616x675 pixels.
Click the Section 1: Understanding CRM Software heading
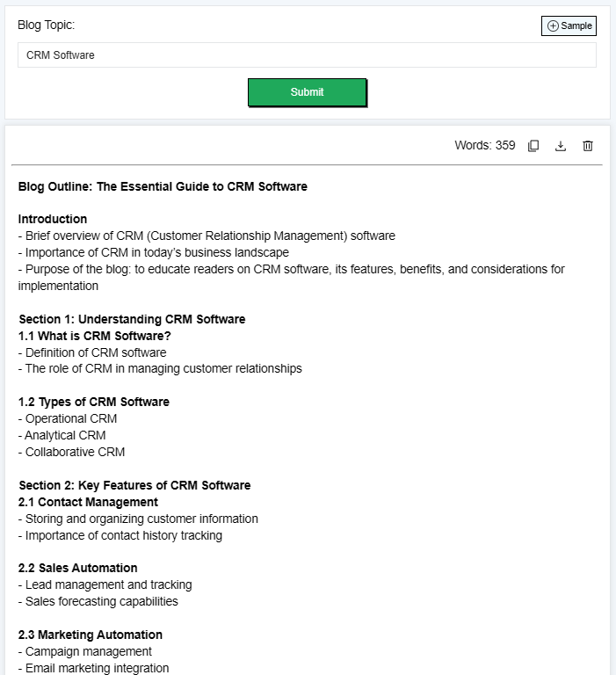132,319
